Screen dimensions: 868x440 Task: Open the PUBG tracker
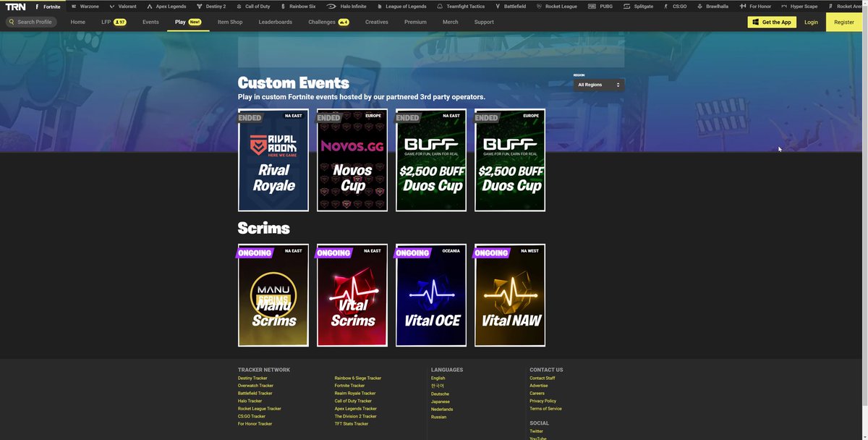600,6
